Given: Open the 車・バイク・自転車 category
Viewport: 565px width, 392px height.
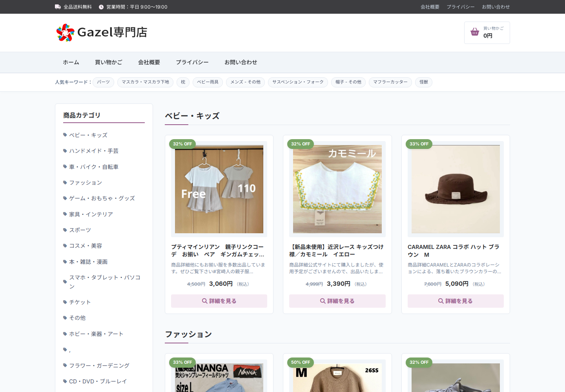Looking at the screenshot, I should pos(94,167).
